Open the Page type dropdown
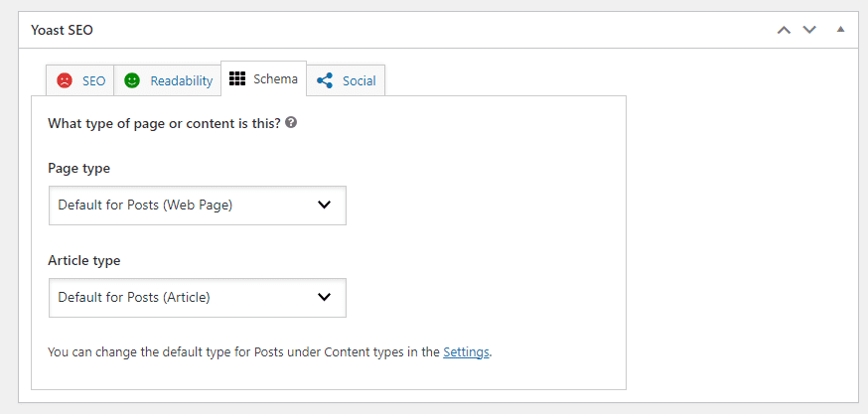 198,206
